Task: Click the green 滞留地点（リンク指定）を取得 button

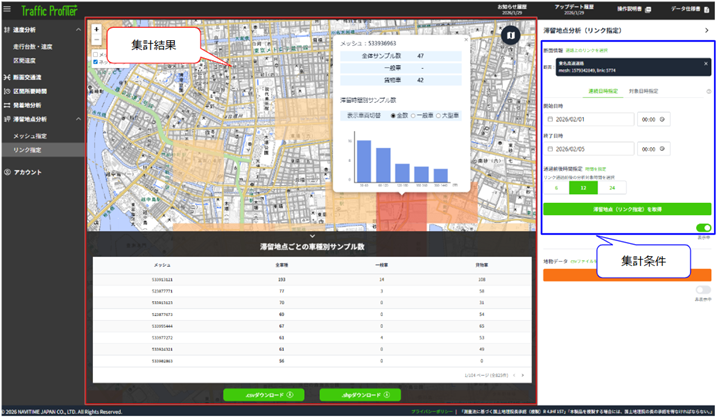Action: (x=627, y=209)
